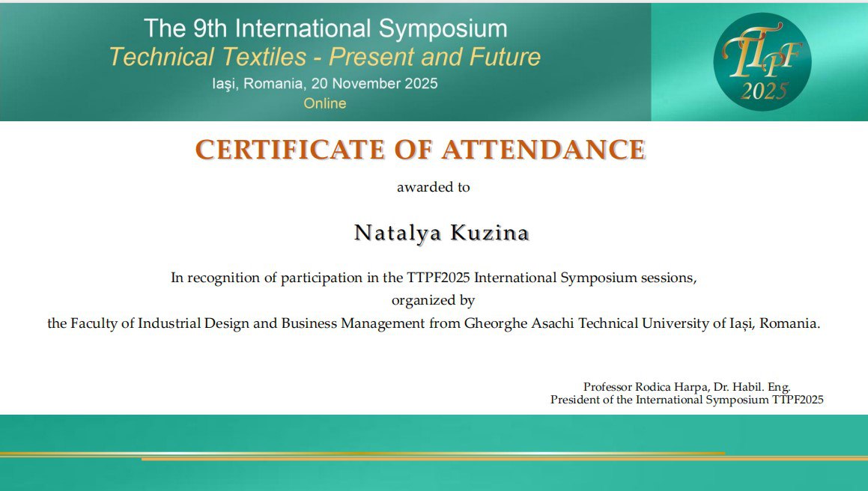The image size is (868, 491).
Task: Click the "awarded to" text
Action: (x=433, y=187)
